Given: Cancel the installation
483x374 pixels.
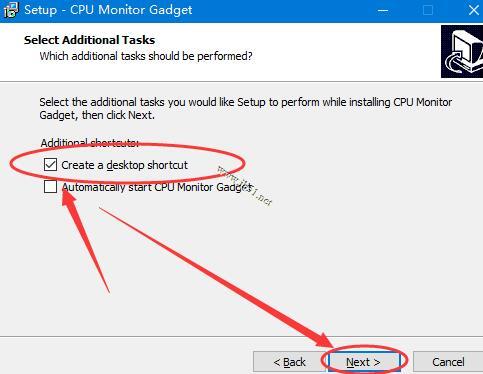Looking at the screenshot, I should (x=448, y=362).
